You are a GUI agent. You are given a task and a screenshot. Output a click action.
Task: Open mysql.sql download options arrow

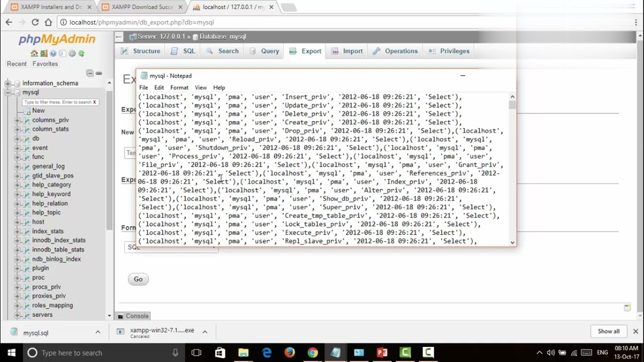pyautogui.click(x=98, y=332)
